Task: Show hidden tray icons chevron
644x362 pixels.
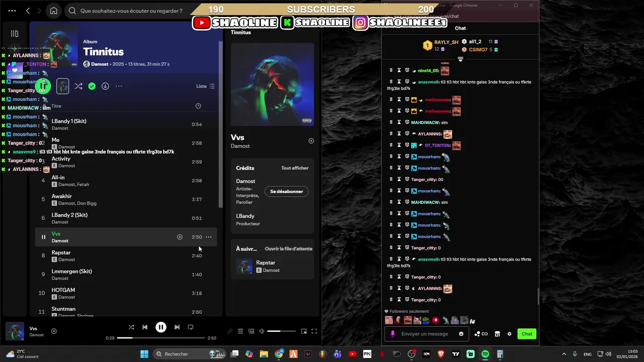Action: [563, 354]
